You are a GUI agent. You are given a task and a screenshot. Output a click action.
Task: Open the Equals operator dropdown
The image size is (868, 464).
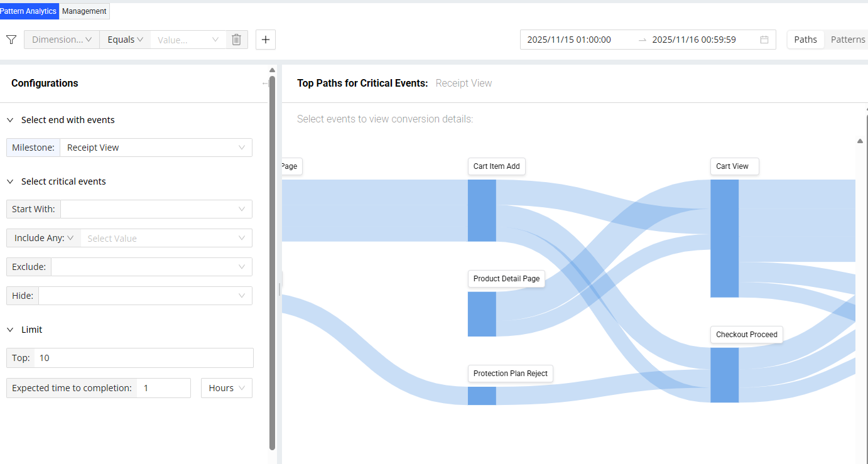[x=125, y=40]
